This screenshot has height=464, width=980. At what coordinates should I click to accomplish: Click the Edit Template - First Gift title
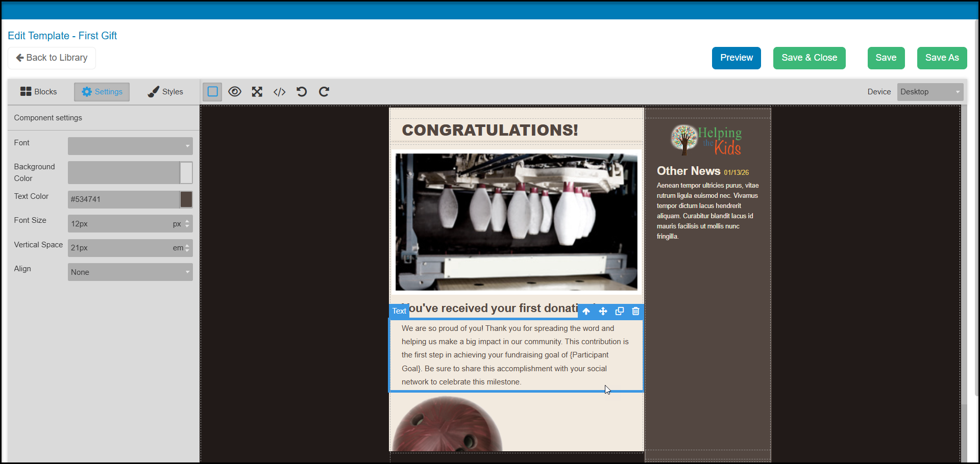coord(62,36)
